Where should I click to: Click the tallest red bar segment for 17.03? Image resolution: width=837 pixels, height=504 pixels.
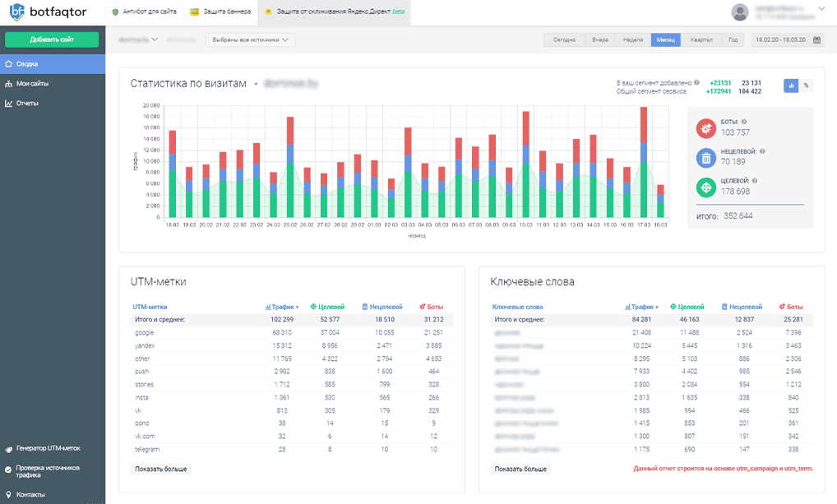644,124
